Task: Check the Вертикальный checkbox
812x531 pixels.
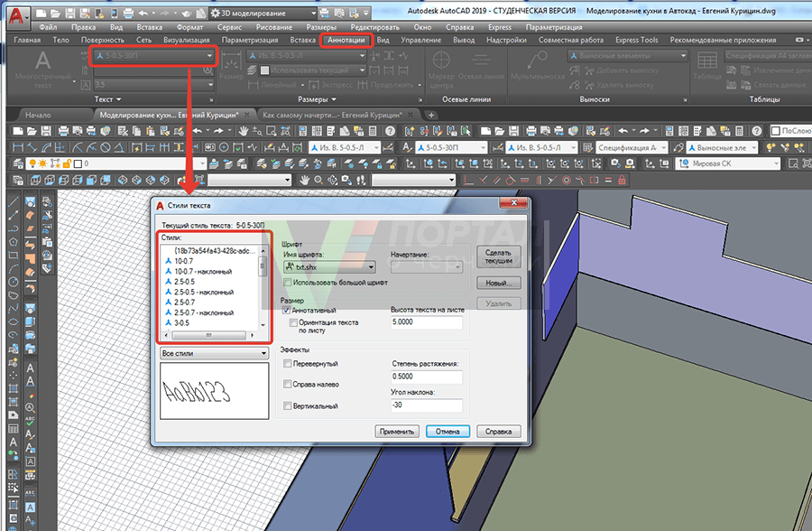Action: pos(287,406)
